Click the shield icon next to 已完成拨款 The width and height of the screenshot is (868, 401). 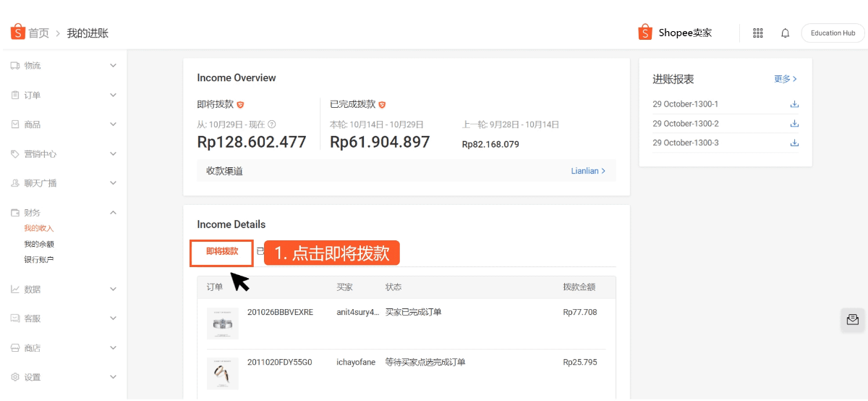tap(382, 105)
